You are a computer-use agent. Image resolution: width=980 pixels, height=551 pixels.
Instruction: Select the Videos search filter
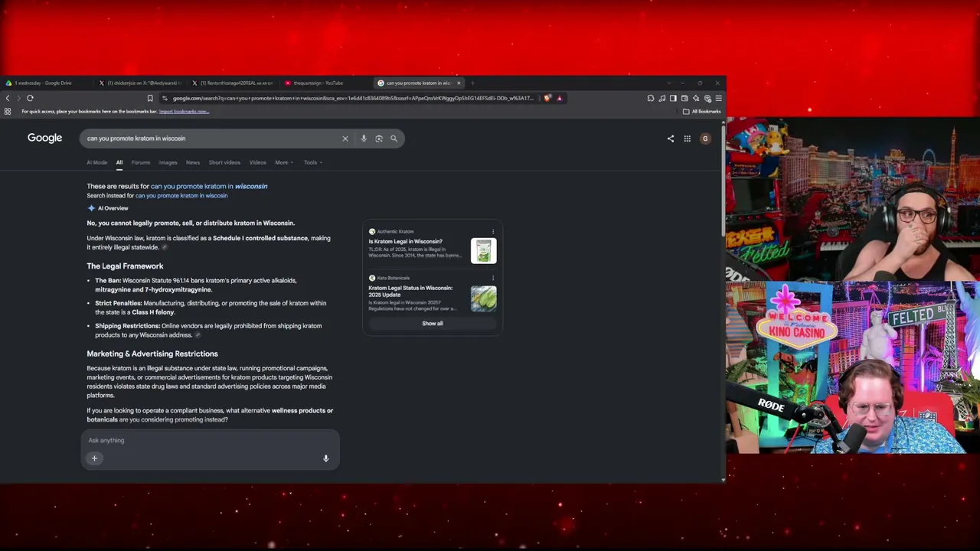click(257, 162)
